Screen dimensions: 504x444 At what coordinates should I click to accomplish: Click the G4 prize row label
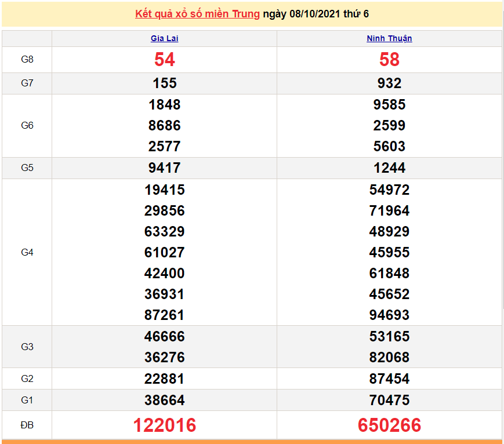pos(27,252)
